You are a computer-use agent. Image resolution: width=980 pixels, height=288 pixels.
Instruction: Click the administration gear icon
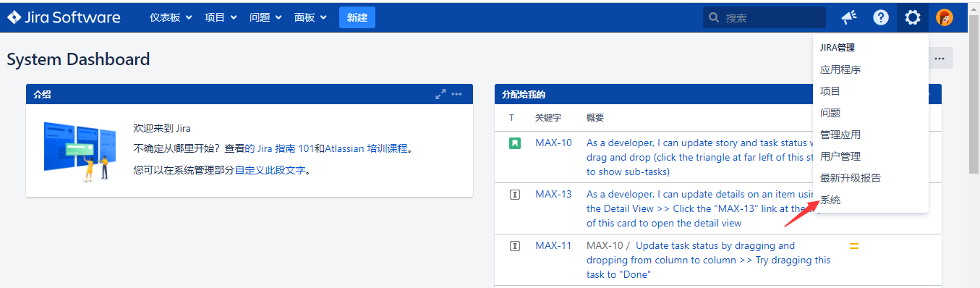click(x=913, y=17)
